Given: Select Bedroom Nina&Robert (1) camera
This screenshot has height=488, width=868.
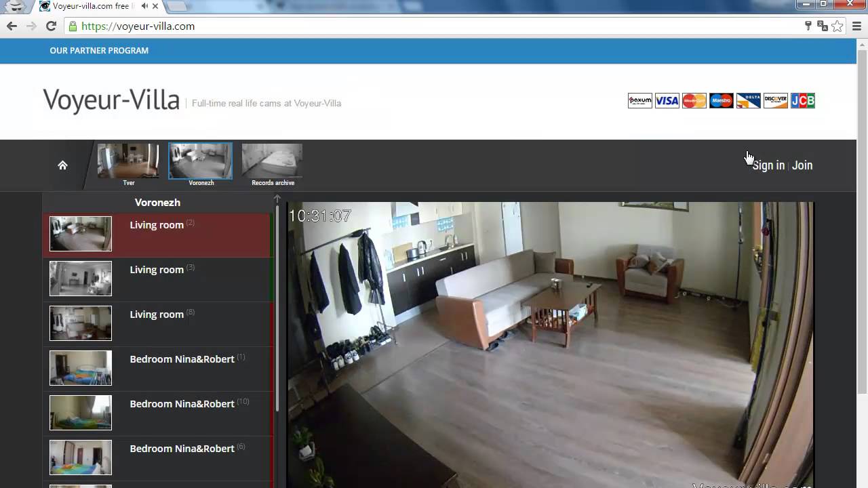Looking at the screenshot, I should pos(157,369).
